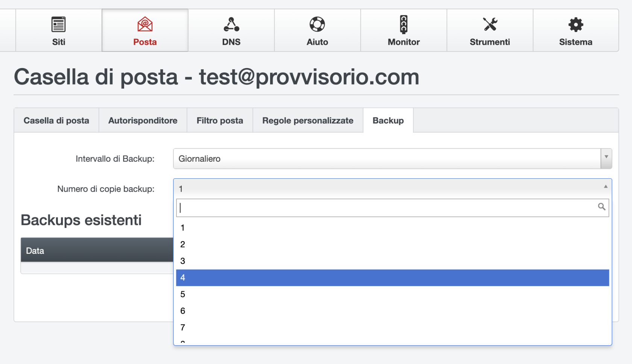The image size is (632, 364).
Task: Click the Intervallo di Backup dropdown arrow
Action: (x=606, y=159)
